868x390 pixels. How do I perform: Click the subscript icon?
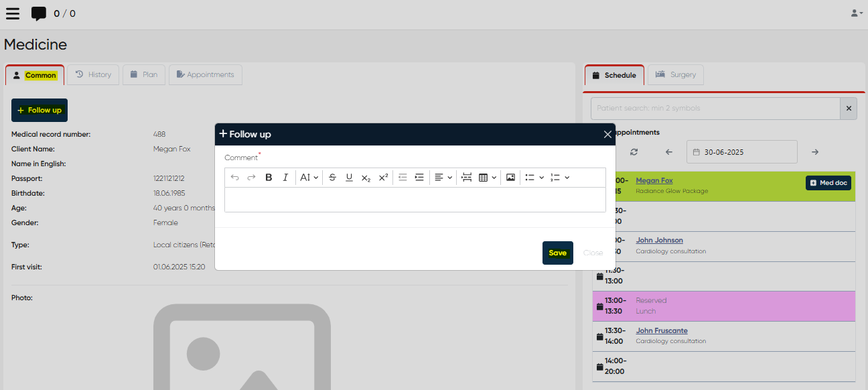pyautogui.click(x=366, y=178)
